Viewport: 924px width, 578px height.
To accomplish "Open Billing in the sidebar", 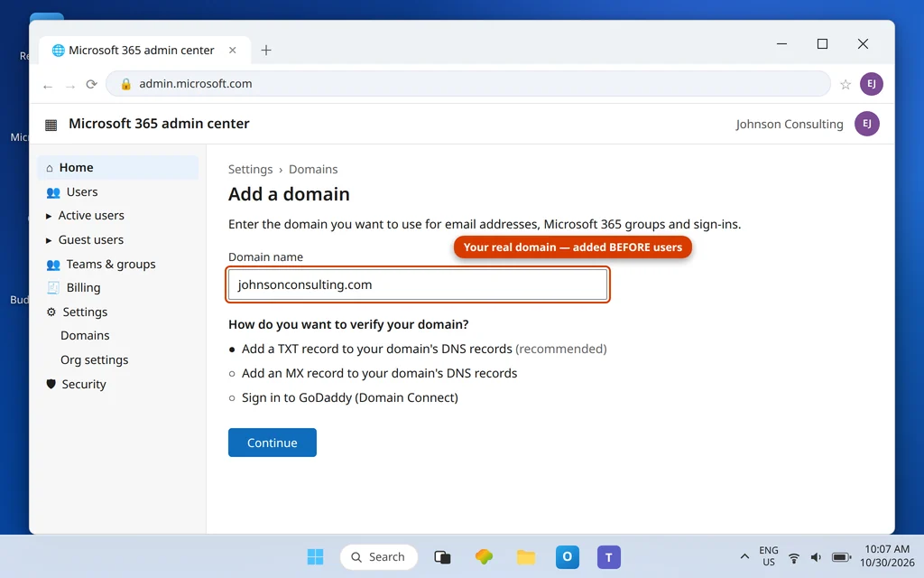I will [x=83, y=287].
